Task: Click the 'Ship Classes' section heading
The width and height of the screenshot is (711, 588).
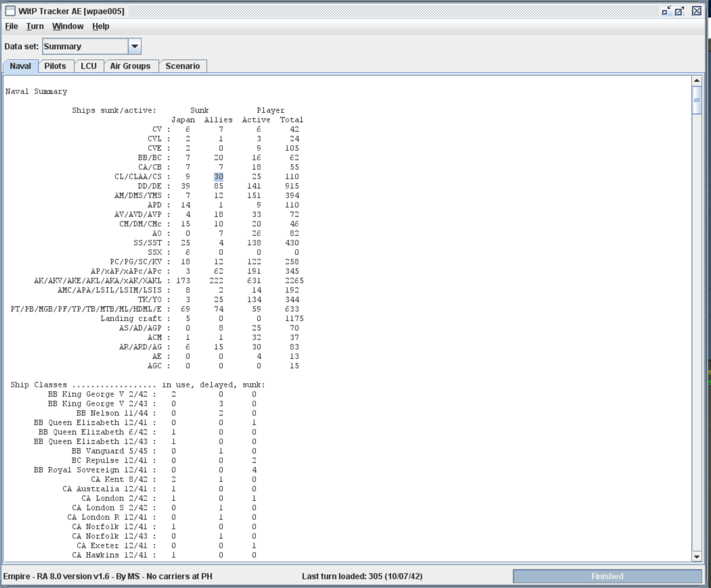Action: click(x=39, y=385)
